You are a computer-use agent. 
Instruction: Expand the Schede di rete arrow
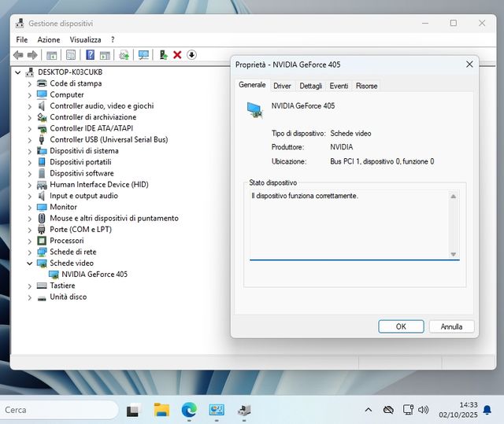pyautogui.click(x=30, y=253)
